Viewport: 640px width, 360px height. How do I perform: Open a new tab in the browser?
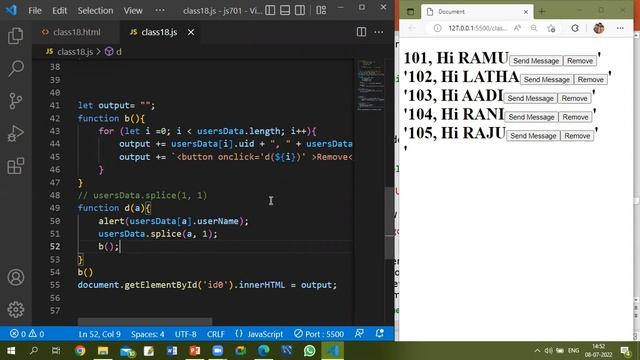point(542,12)
